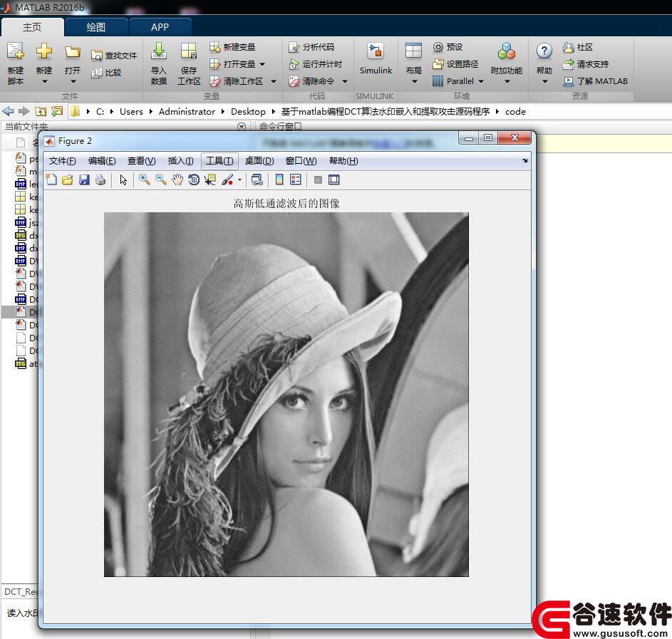The height and width of the screenshot is (639, 672).
Task: Click the Figure 2 window title bar
Action: coord(249,141)
